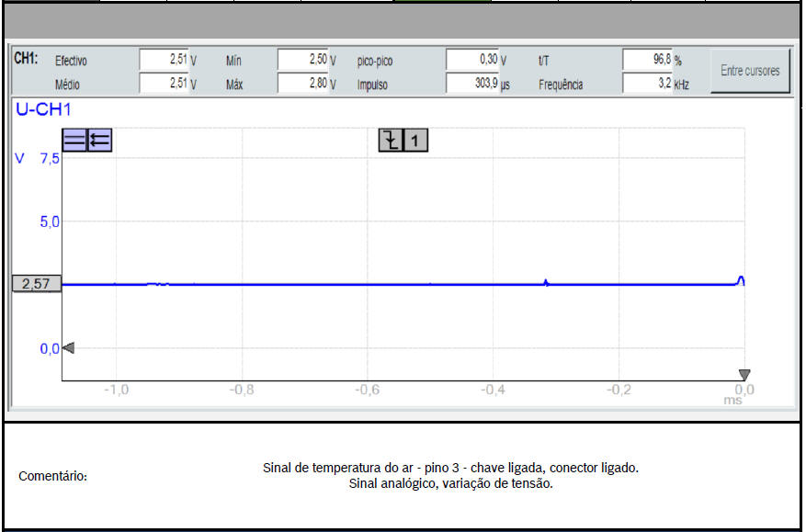
Task: Click the falling-edge trigger icon
Action: pos(392,141)
